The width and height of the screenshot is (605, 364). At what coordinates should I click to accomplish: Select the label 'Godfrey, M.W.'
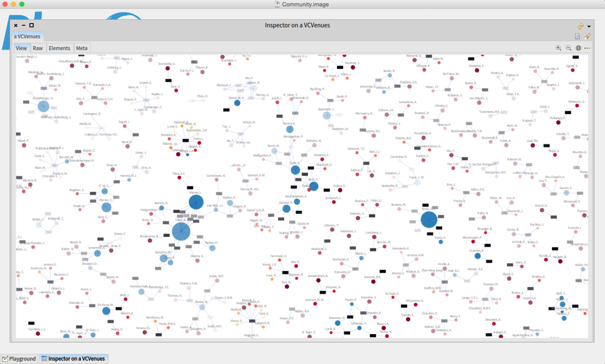tap(432, 288)
